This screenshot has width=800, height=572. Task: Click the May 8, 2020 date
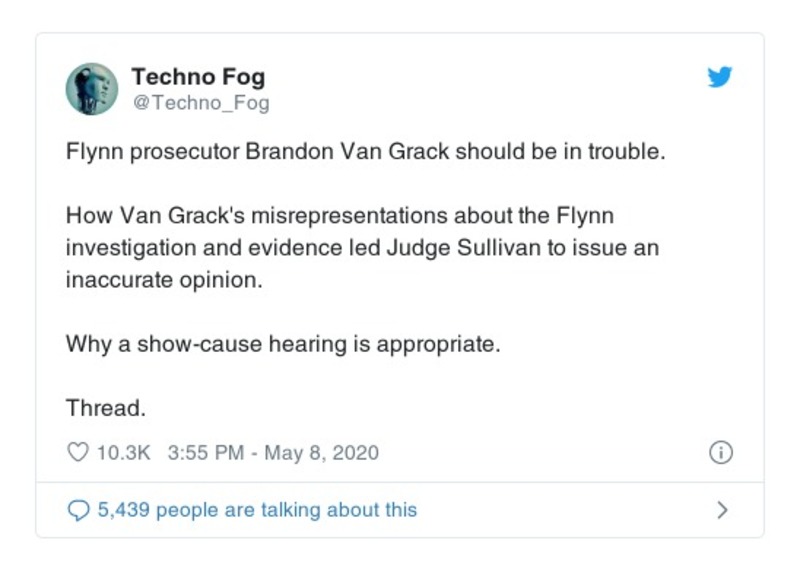[321, 452]
